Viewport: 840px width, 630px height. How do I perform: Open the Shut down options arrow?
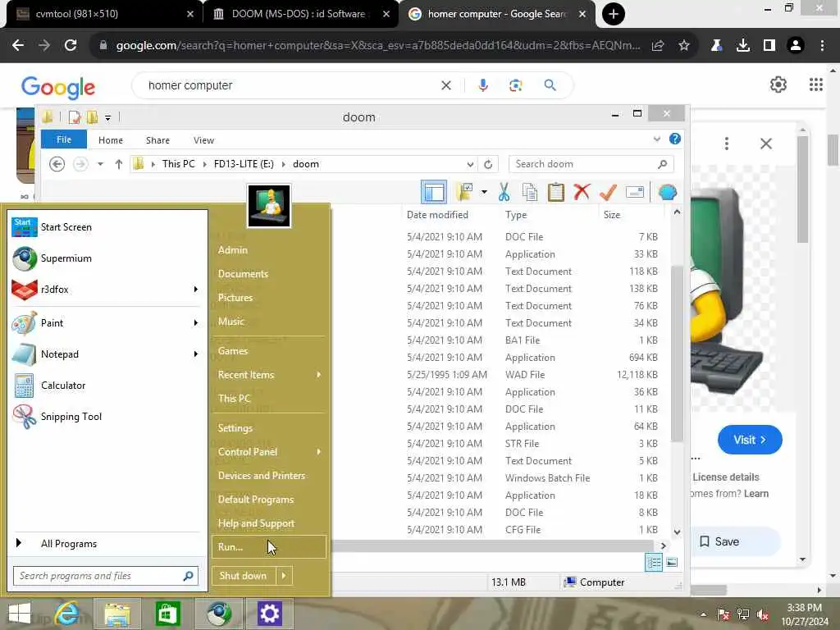pos(284,576)
